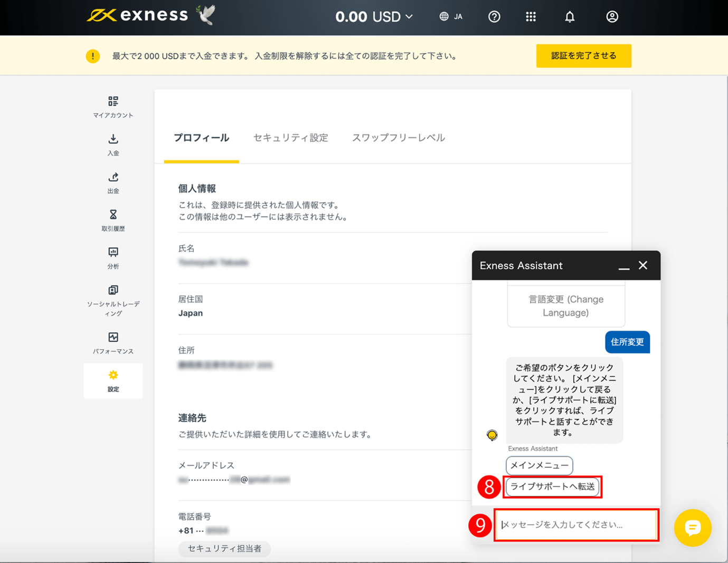The height and width of the screenshot is (563, 728).
Task: Click the 電話番号 label
Action: pyautogui.click(x=195, y=517)
